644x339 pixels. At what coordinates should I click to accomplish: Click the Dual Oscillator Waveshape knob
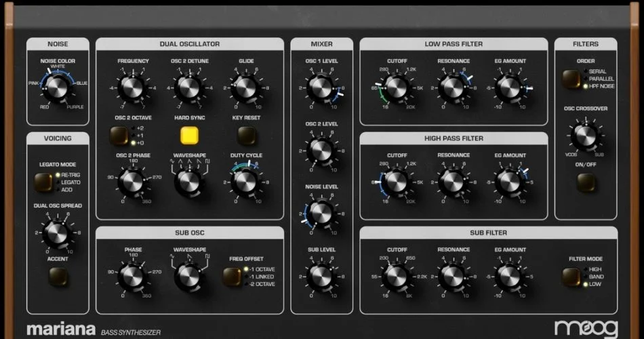click(189, 181)
